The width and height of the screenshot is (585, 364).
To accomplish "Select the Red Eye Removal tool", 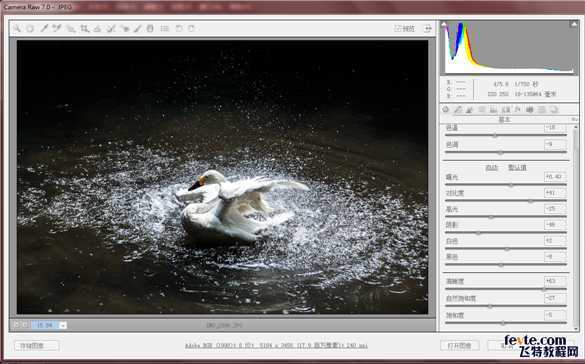I will click(125, 28).
